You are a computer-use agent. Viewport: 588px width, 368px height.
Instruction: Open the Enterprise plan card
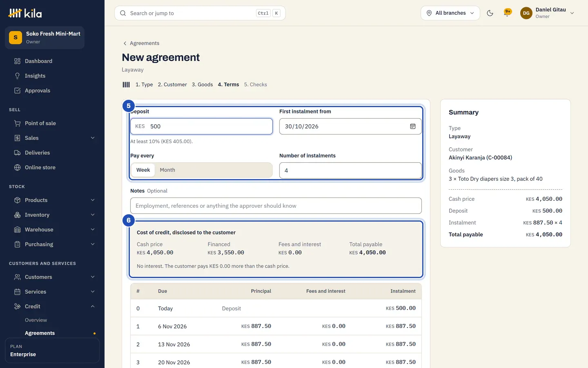pyautogui.click(x=52, y=350)
